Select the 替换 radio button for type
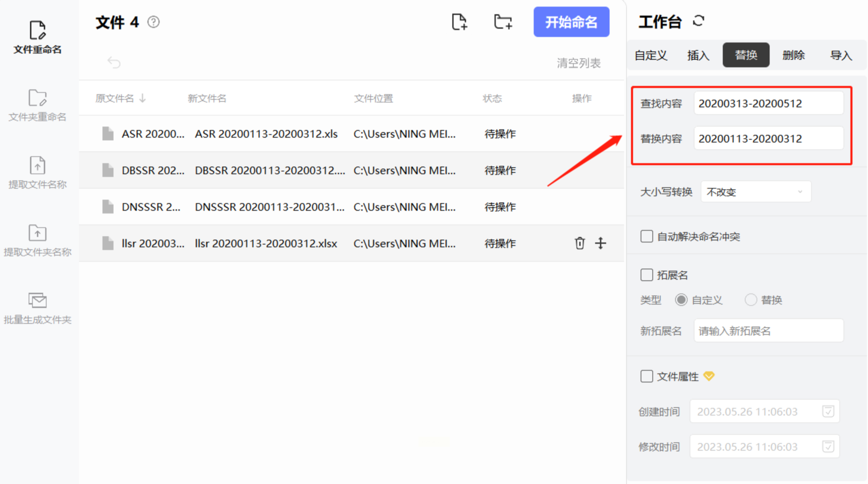Screen dimensions: 868x484 click(751, 300)
